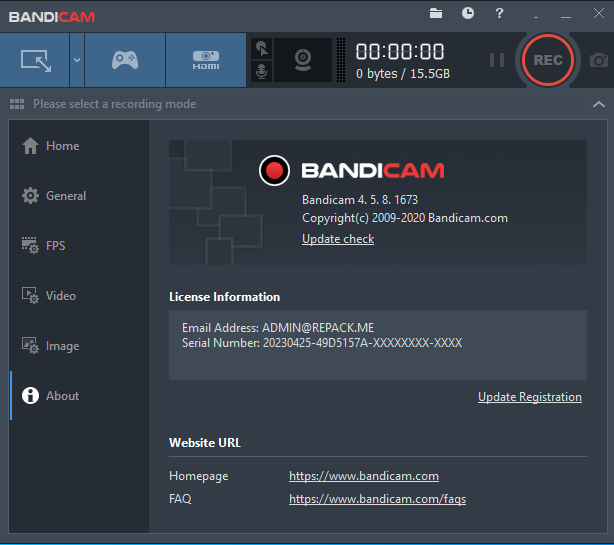Click the Copyright(c) 2009-2020 Bandicam.com text
614x545 pixels.
(405, 218)
